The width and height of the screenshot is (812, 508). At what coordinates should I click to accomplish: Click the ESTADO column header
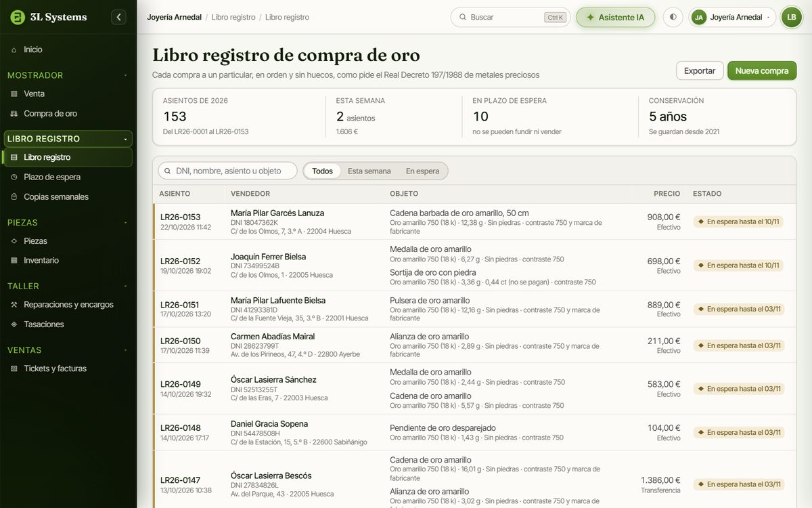[x=707, y=194]
